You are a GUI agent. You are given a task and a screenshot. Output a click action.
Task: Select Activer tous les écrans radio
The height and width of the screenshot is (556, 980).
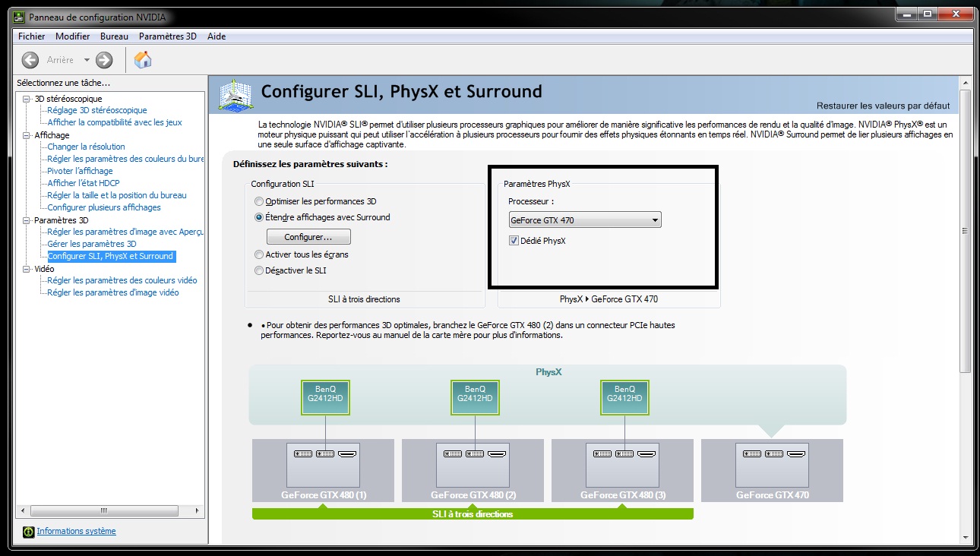pos(259,255)
